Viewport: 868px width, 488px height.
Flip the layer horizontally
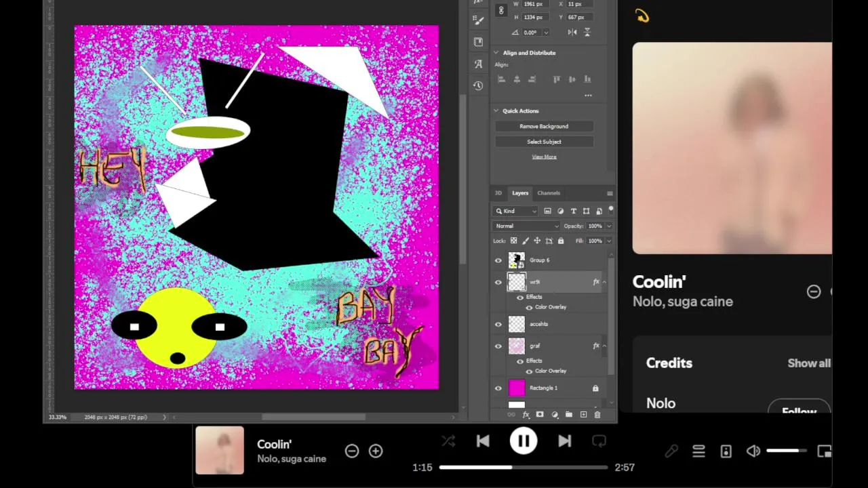[x=572, y=32]
